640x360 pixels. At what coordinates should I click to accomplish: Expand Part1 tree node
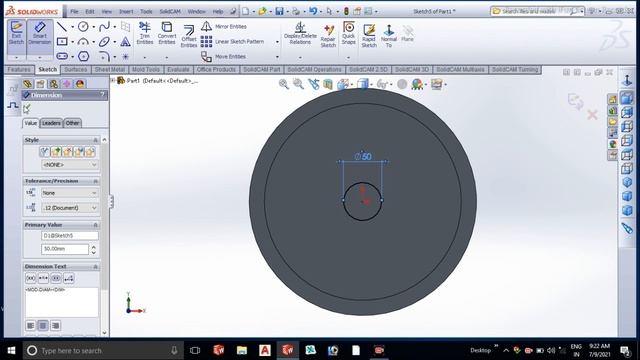pos(113,80)
